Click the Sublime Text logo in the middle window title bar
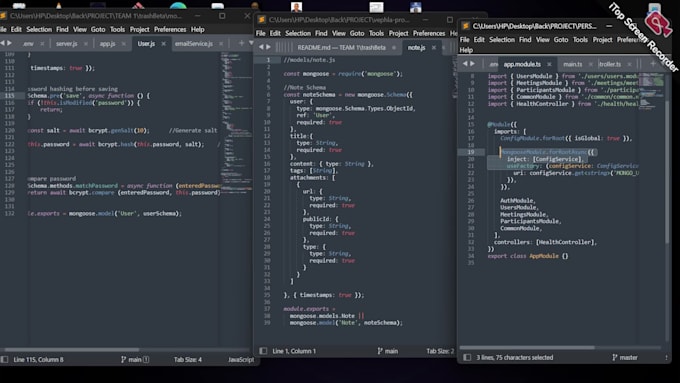Screen dimensions: 680x383 tap(262, 20)
